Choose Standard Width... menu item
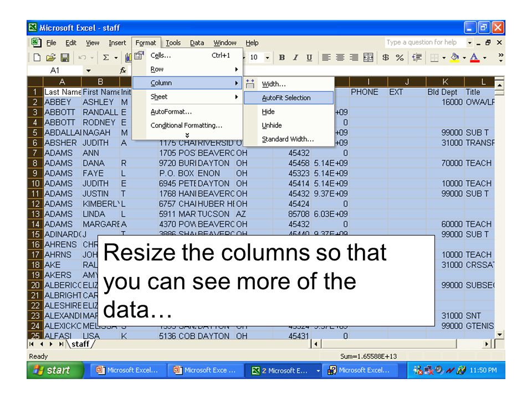The image size is (532, 399). (x=289, y=139)
